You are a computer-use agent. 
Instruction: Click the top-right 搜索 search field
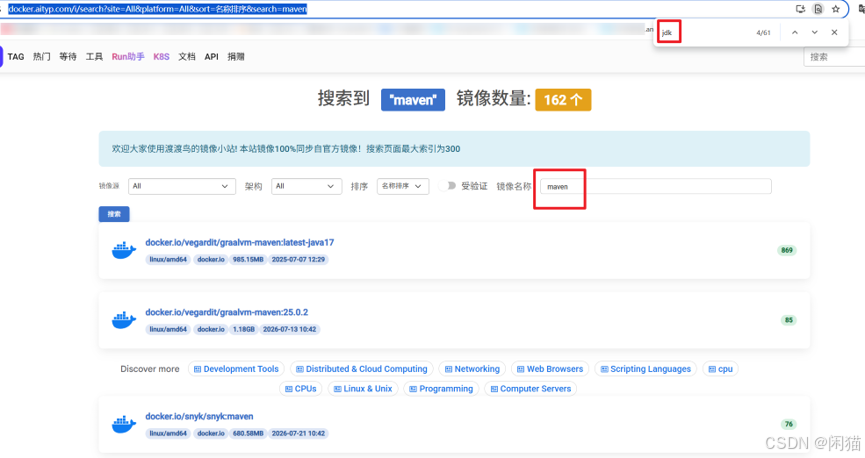(834, 57)
